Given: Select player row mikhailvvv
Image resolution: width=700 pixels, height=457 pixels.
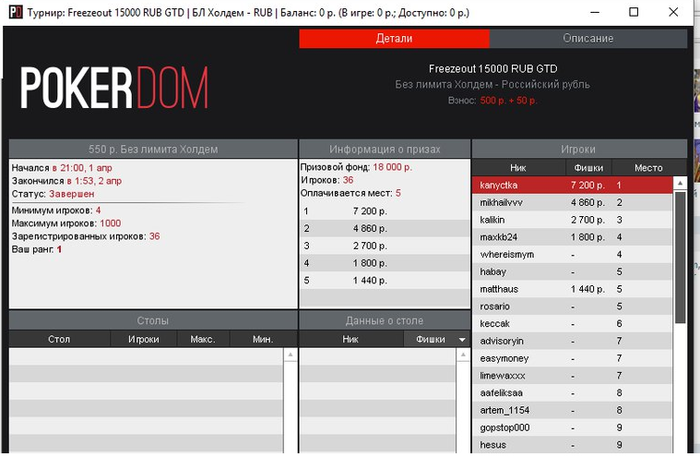Looking at the screenshot, I should click(572, 203).
